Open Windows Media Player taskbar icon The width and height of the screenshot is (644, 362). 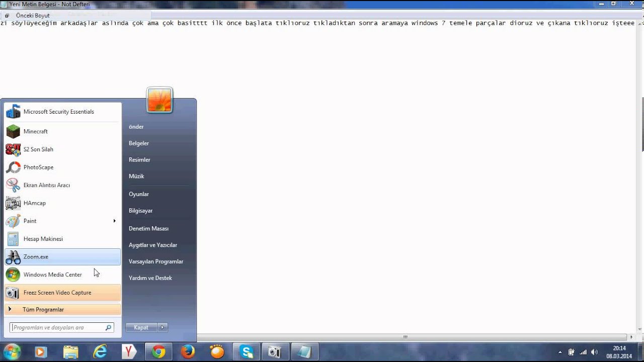(41, 351)
